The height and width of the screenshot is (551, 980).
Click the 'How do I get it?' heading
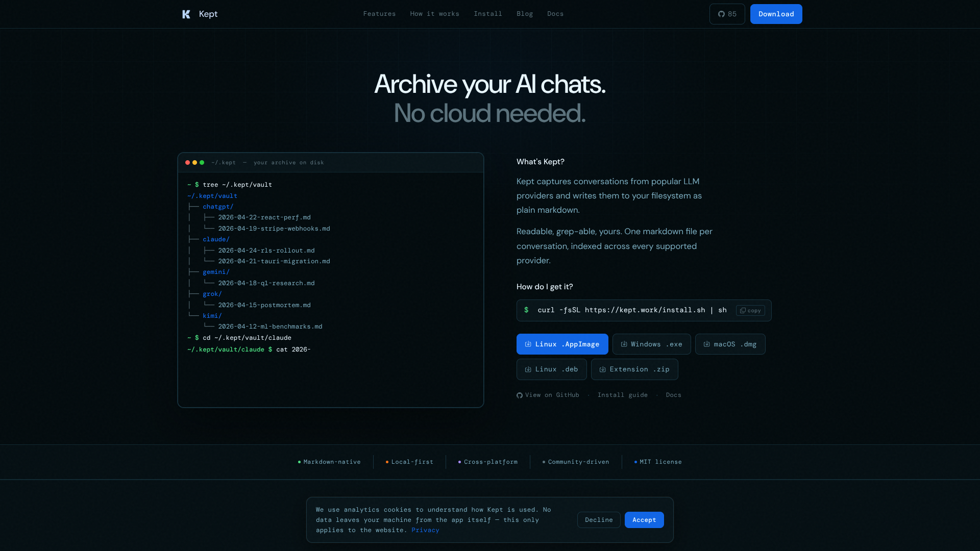[x=545, y=287]
